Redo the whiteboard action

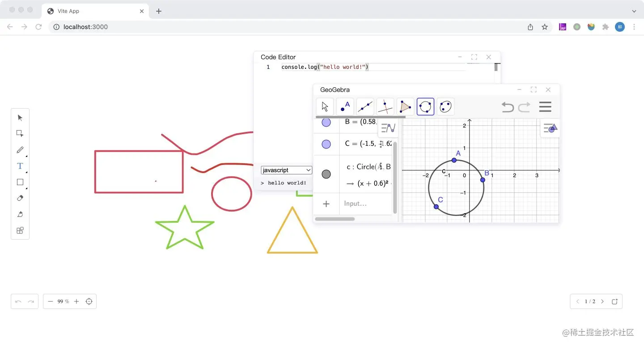point(31,301)
